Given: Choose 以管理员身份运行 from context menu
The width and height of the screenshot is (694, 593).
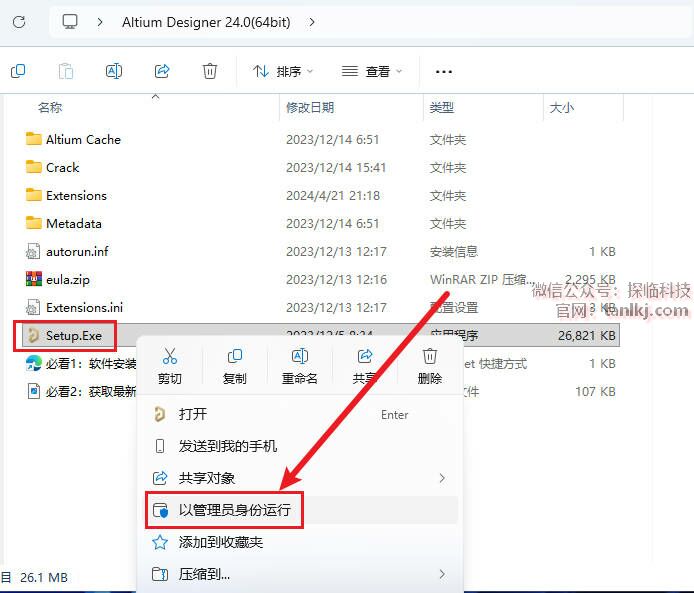Looking at the screenshot, I should click(300, 510).
